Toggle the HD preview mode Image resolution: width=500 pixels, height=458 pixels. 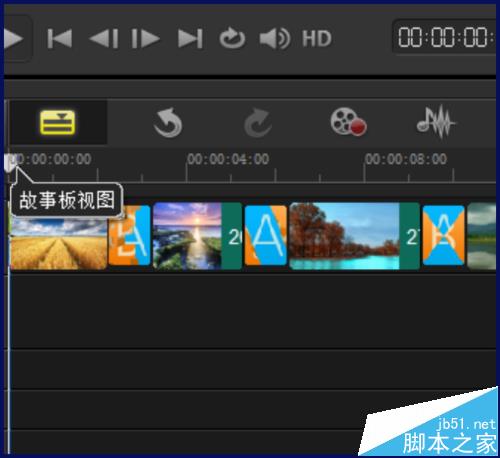317,39
